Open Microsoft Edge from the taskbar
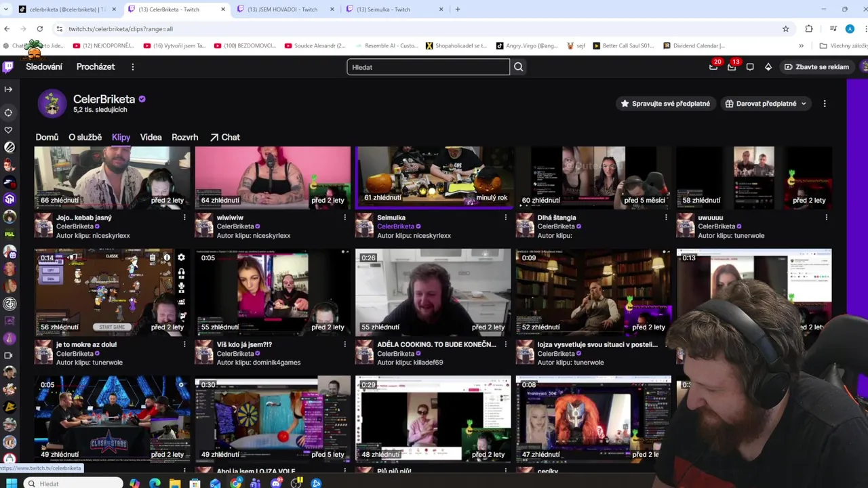Viewport: 868px width, 488px height. pyautogui.click(x=155, y=483)
